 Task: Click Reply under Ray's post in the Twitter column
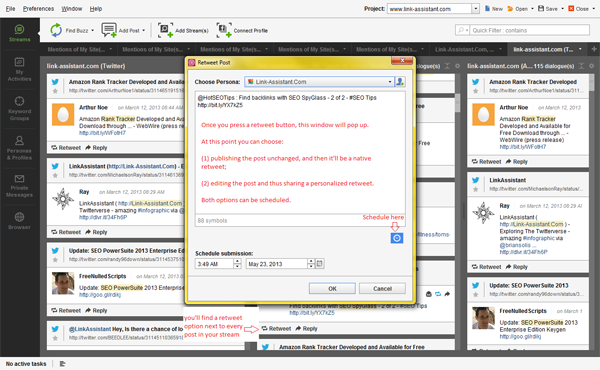pyautogui.click(x=96, y=232)
